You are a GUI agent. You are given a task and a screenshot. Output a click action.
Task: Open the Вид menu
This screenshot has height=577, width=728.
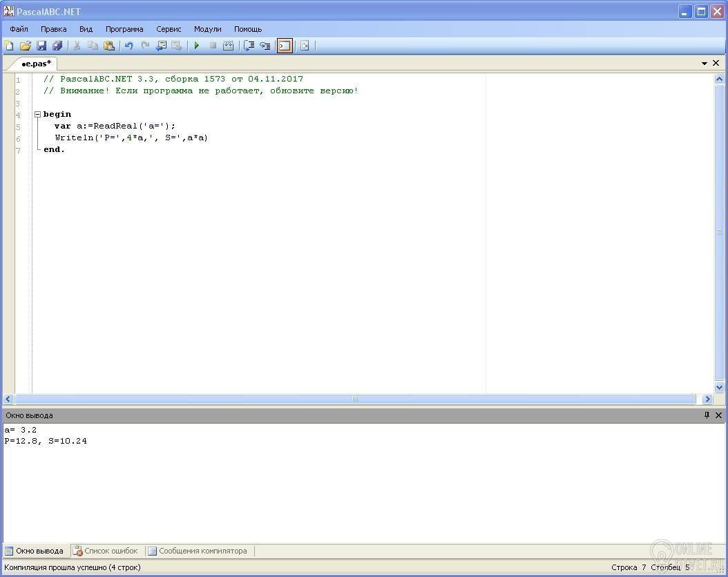[x=86, y=29]
